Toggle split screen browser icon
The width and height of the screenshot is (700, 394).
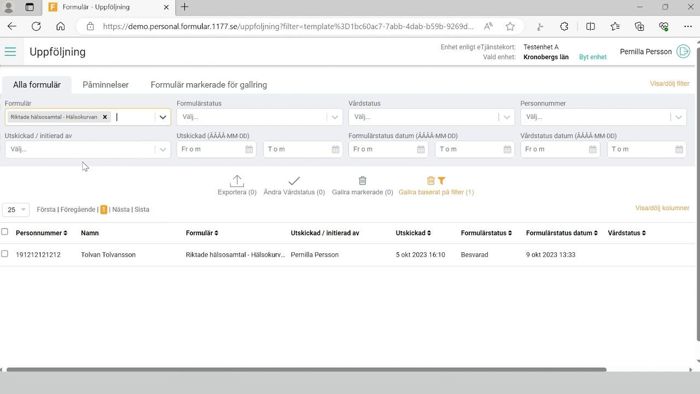(x=590, y=26)
